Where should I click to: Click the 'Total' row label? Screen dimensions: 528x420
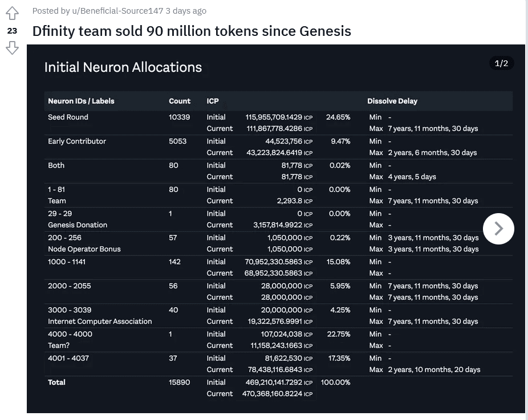pyautogui.click(x=56, y=382)
